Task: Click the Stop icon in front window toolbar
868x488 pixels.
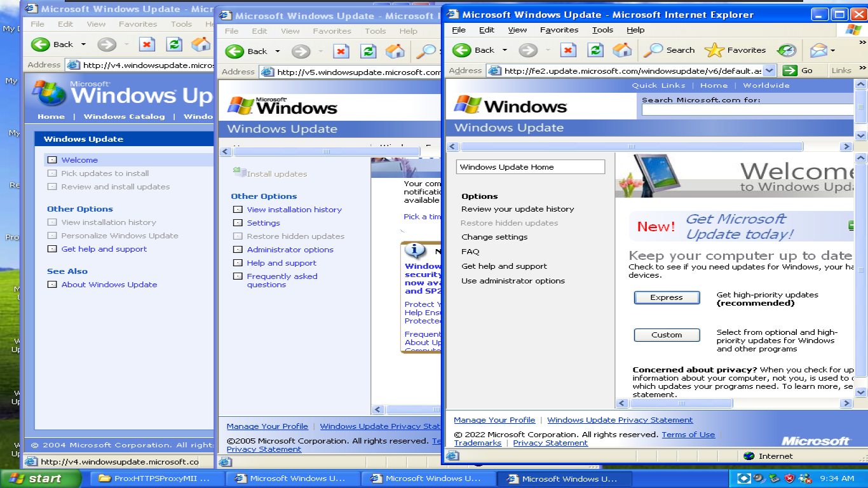Action: 568,50
